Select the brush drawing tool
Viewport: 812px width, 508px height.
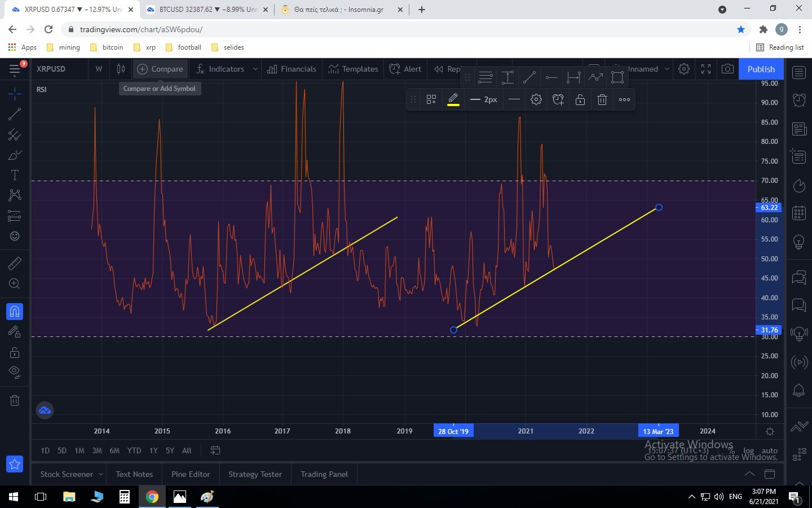[15, 155]
